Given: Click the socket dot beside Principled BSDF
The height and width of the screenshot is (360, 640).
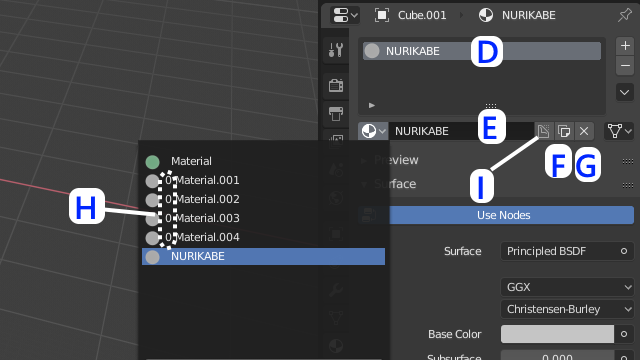Looking at the screenshot, I should pyautogui.click(x=624, y=251).
